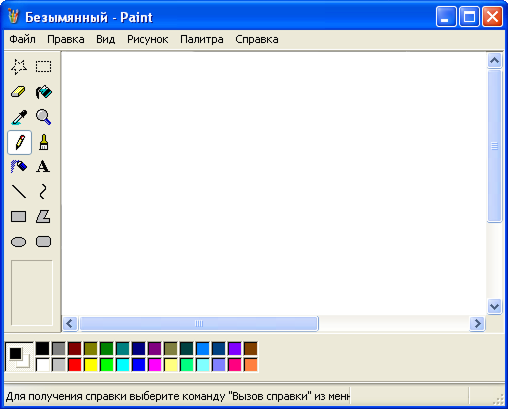This screenshot has height=409, width=508.
Task: Select the Free-Form Select star tool
Action: 19,67
